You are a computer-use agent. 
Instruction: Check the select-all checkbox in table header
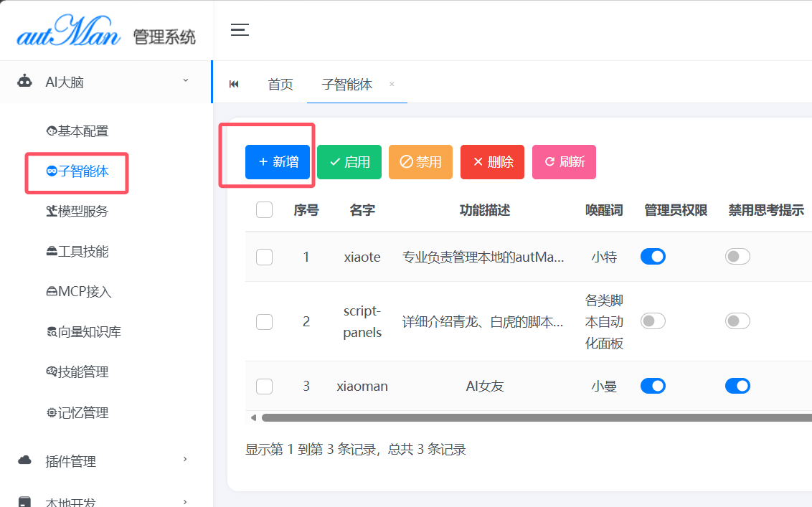264,210
